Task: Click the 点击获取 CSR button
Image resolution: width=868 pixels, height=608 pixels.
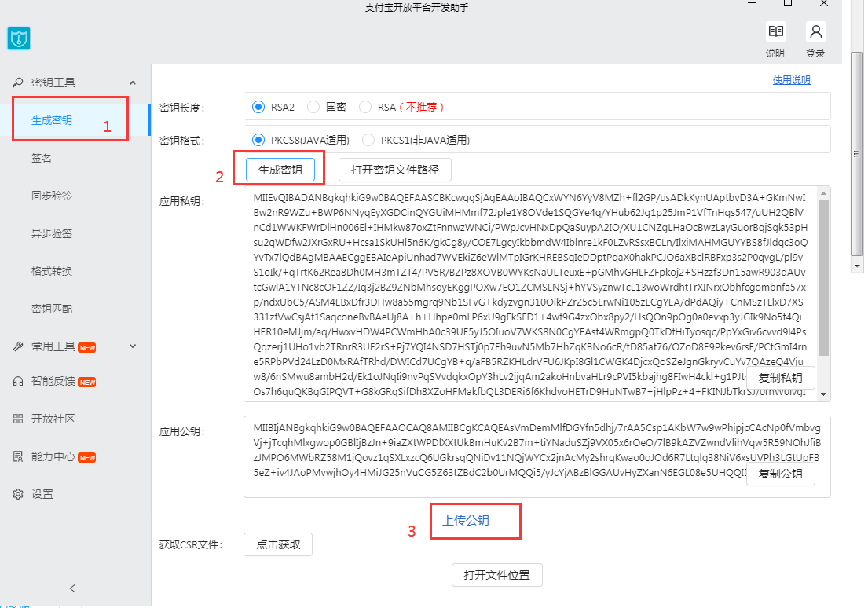Action: 278,544
